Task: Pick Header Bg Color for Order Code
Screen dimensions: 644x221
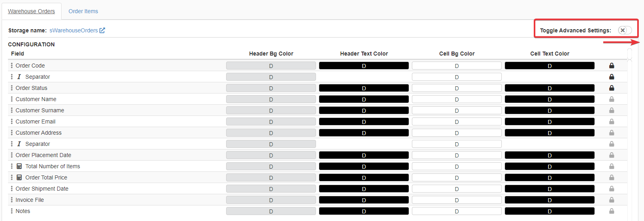Action: (x=271, y=66)
